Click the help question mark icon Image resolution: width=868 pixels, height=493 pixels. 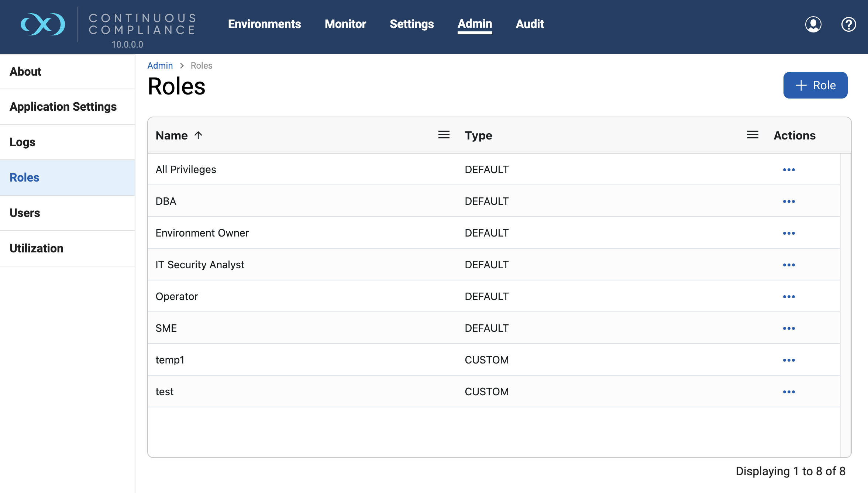coord(848,24)
